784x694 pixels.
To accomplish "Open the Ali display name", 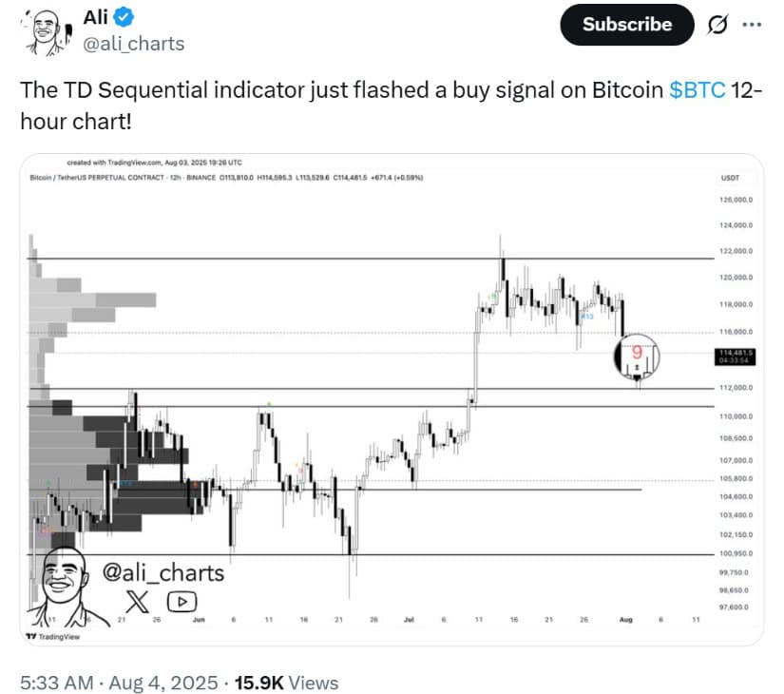I will (95, 17).
